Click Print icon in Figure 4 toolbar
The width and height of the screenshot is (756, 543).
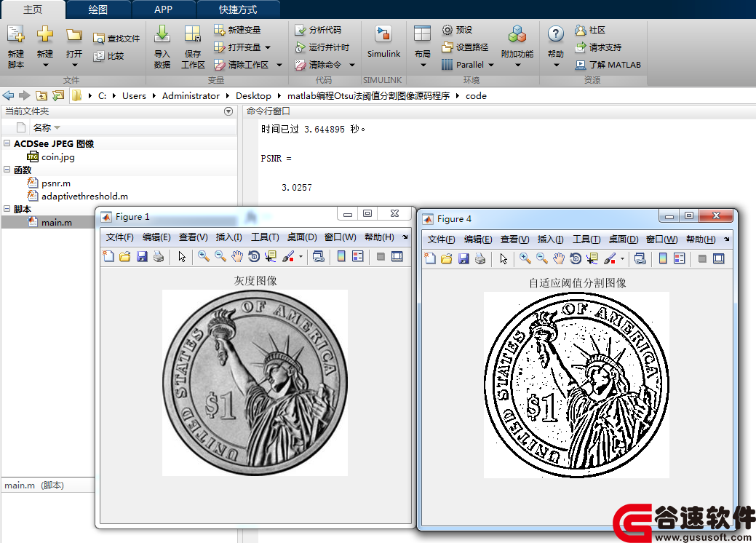[480, 259]
